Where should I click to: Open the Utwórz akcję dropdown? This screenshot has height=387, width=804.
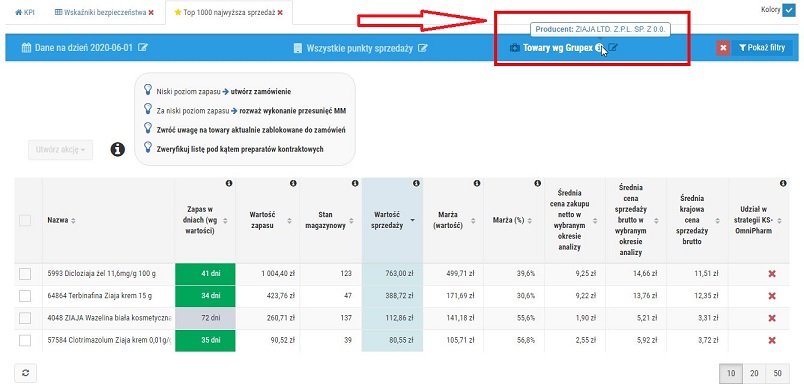[61, 150]
